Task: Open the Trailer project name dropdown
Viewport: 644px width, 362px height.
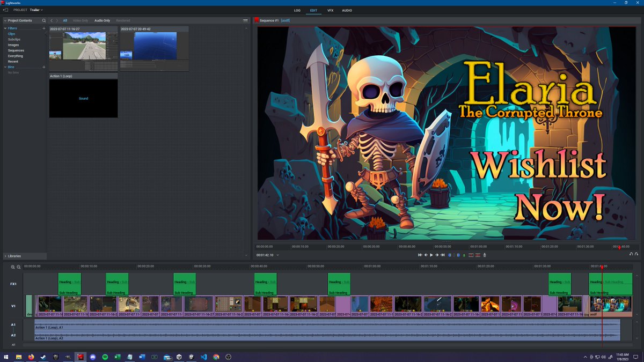Action: (x=36, y=10)
